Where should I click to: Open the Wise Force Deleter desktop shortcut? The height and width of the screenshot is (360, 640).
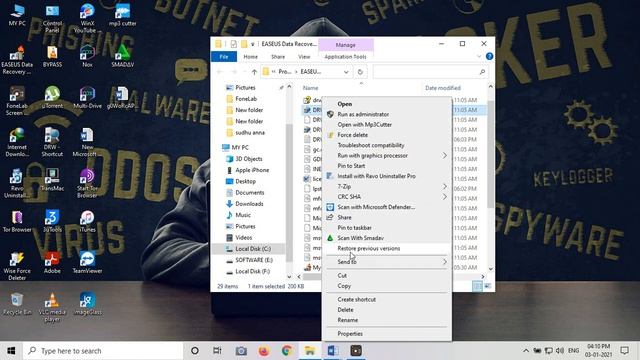[17, 266]
